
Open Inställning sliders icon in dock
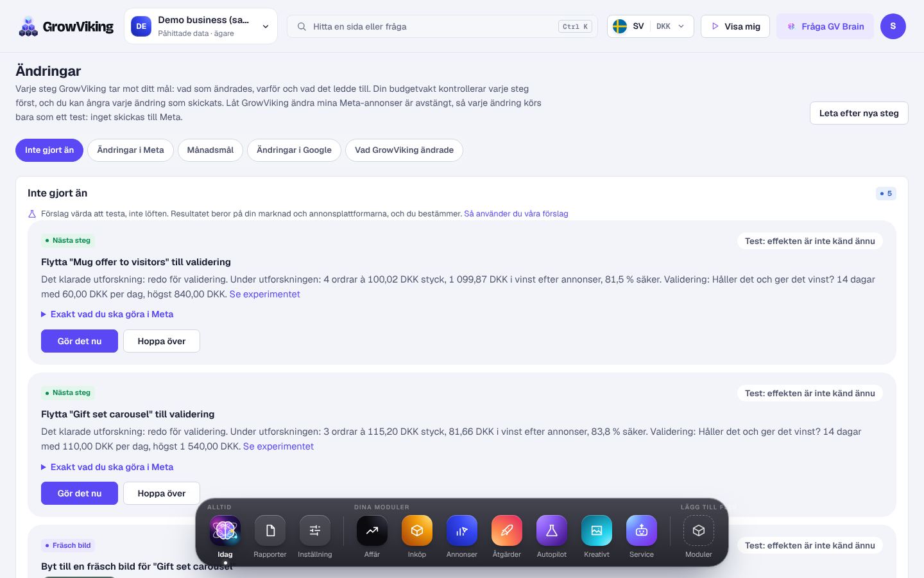(x=315, y=531)
